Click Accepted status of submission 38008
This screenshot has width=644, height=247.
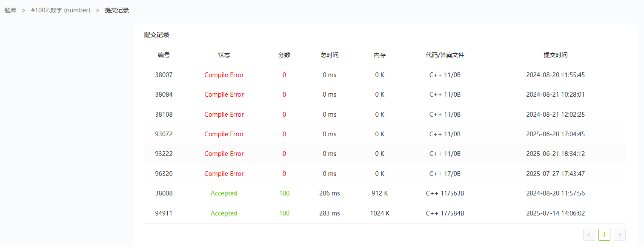(224, 193)
